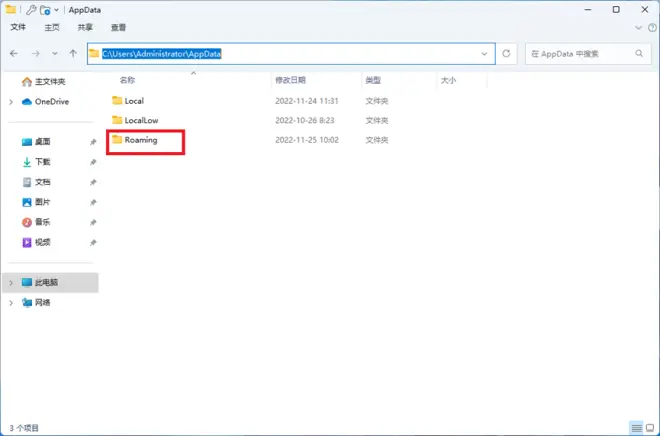The image size is (660, 436).
Task: Unpin 下载 using its pin icon
Action: tap(93, 162)
